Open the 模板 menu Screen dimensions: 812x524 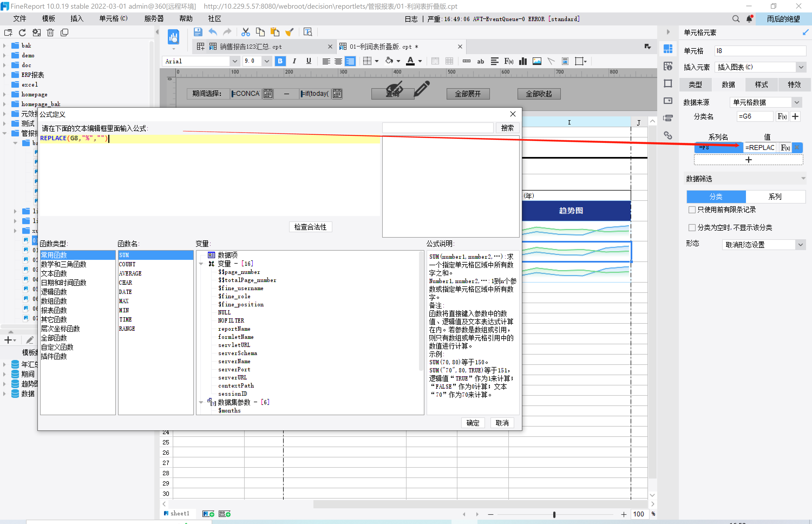(x=48, y=19)
